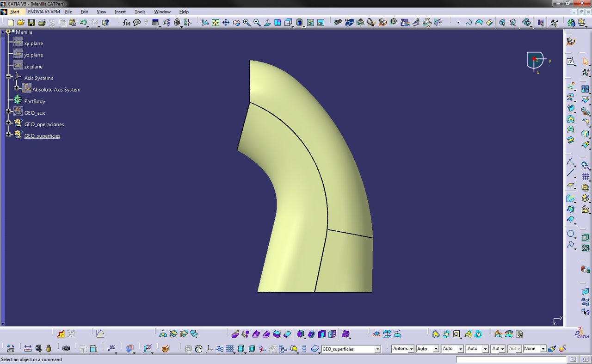The width and height of the screenshot is (592, 364).
Task: Expand the GEO_superficies tree node
Action: 8,134
